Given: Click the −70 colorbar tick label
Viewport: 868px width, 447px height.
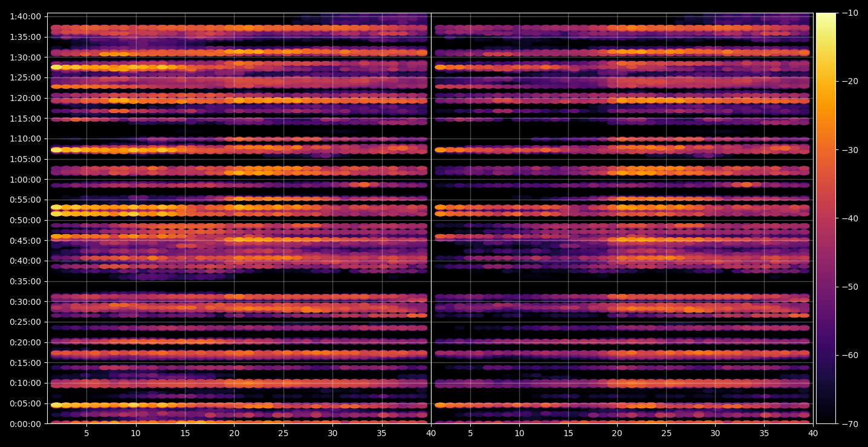Looking at the screenshot, I should (850, 424).
